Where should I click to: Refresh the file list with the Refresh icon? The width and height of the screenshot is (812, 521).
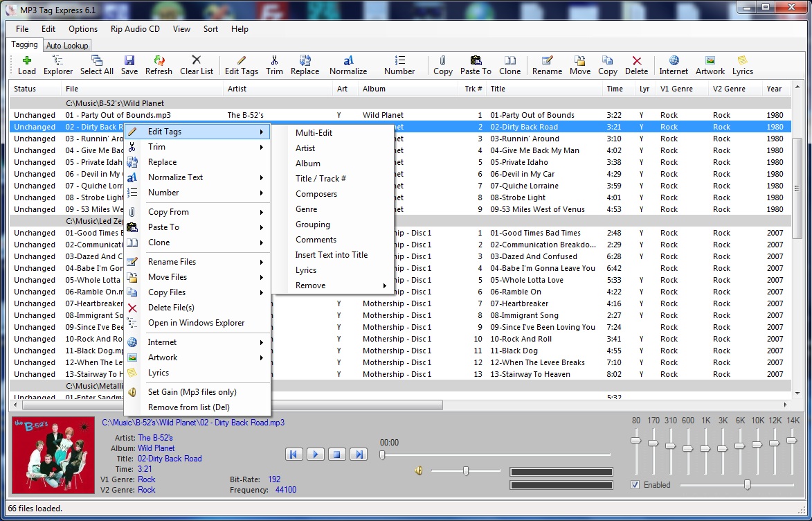[x=159, y=65]
